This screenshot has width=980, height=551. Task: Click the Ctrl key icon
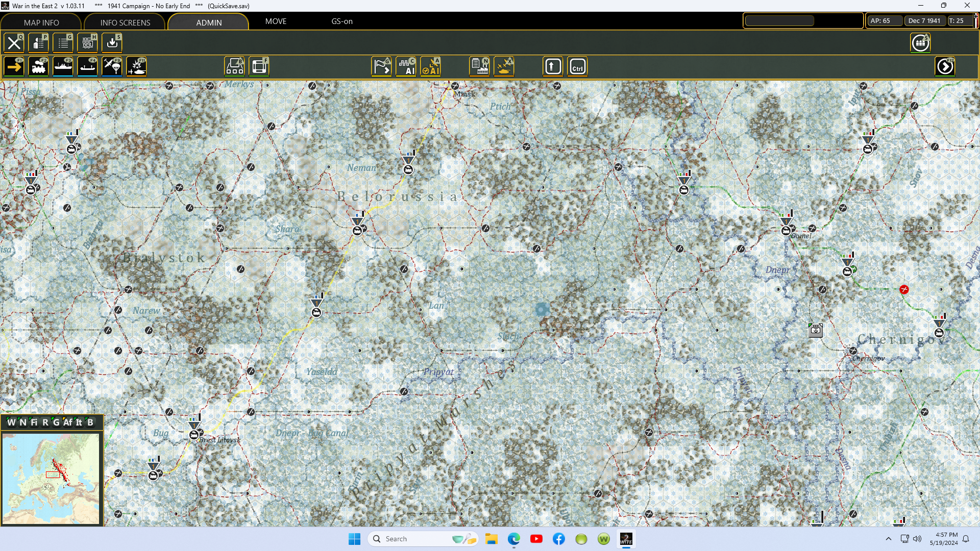(578, 67)
